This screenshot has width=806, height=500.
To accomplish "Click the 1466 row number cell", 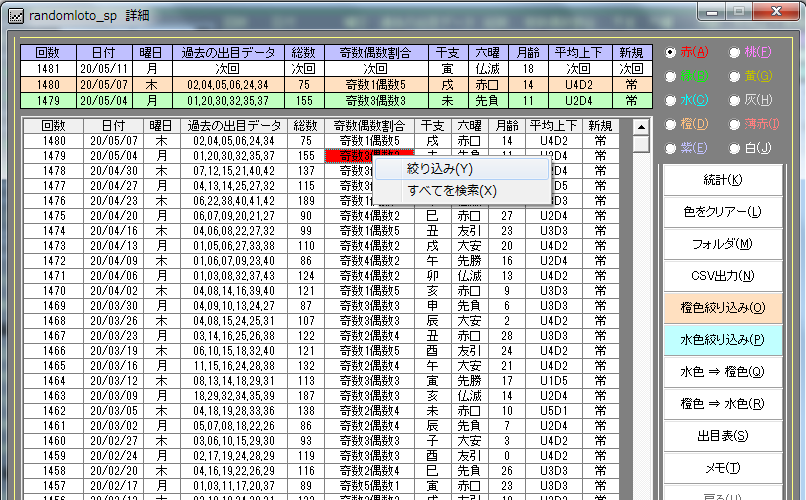I will 53,351.
